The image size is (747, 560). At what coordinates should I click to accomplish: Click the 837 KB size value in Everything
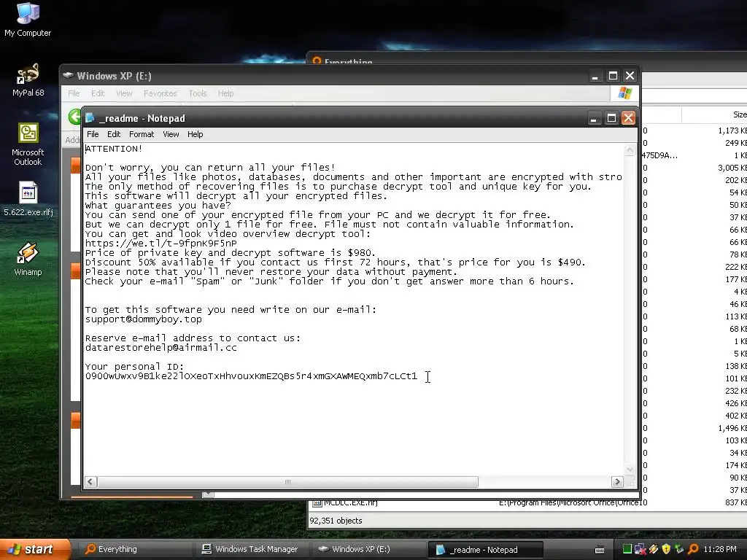(x=735, y=502)
